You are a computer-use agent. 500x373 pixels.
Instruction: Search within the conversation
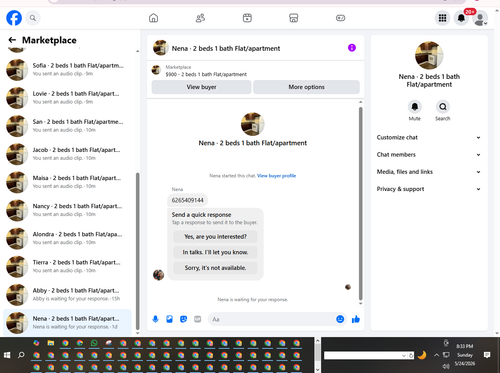pyautogui.click(x=443, y=107)
